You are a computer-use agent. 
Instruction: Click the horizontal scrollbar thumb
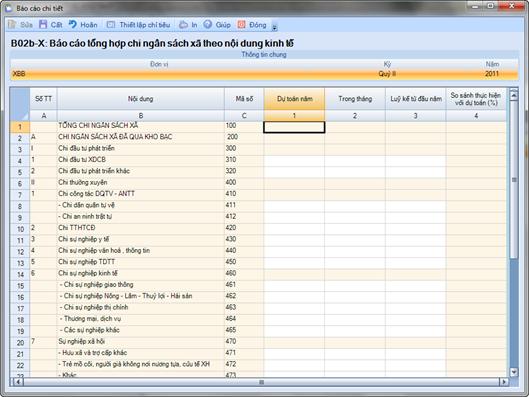261,382
